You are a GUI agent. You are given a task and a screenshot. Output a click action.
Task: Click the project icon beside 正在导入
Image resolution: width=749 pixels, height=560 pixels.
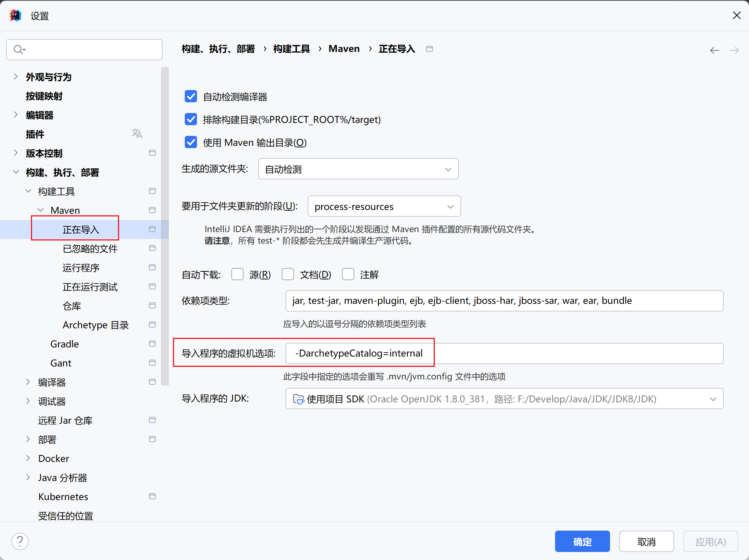[x=152, y=229]
